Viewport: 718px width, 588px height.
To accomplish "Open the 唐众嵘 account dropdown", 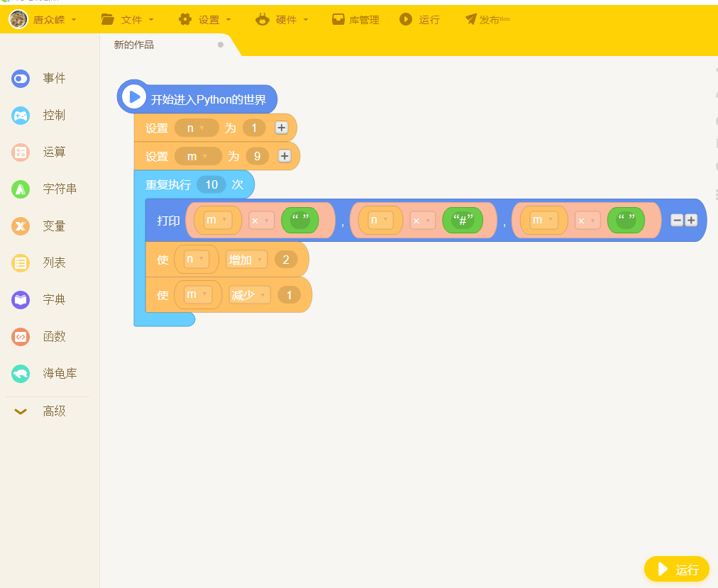I will [55, 20].
